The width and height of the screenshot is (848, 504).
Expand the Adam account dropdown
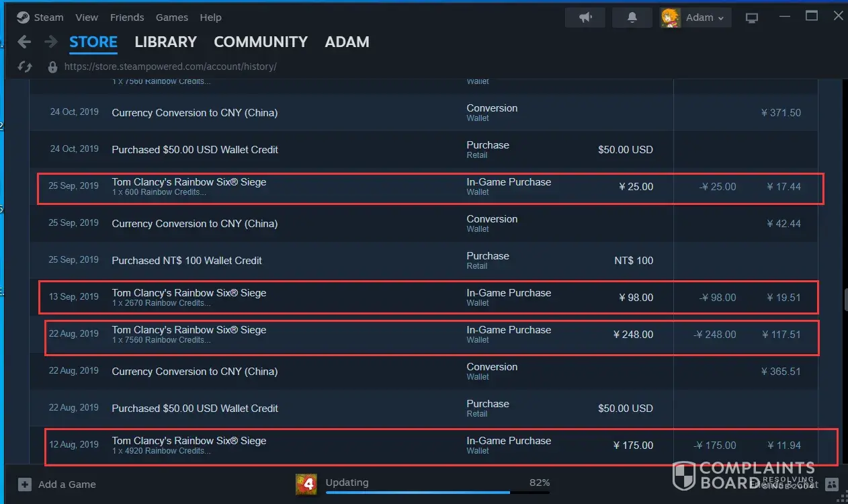(x=696, y=17)
